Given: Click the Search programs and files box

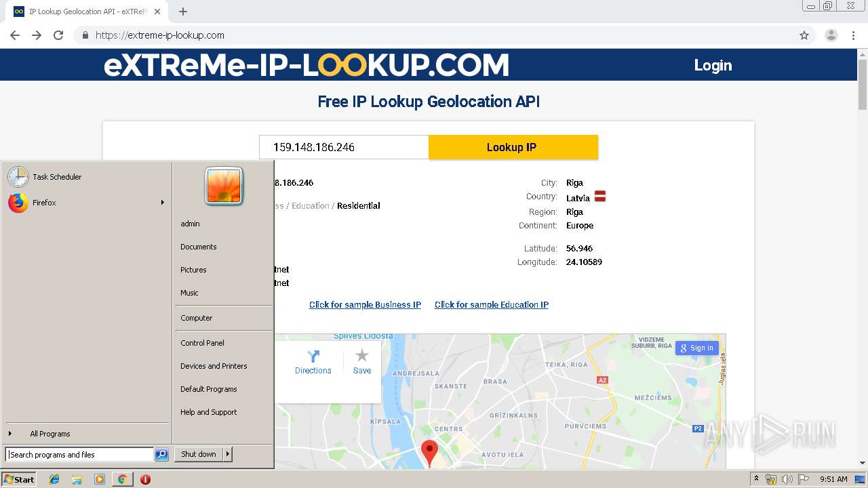Looking at the screenshot, I should 79,455.
